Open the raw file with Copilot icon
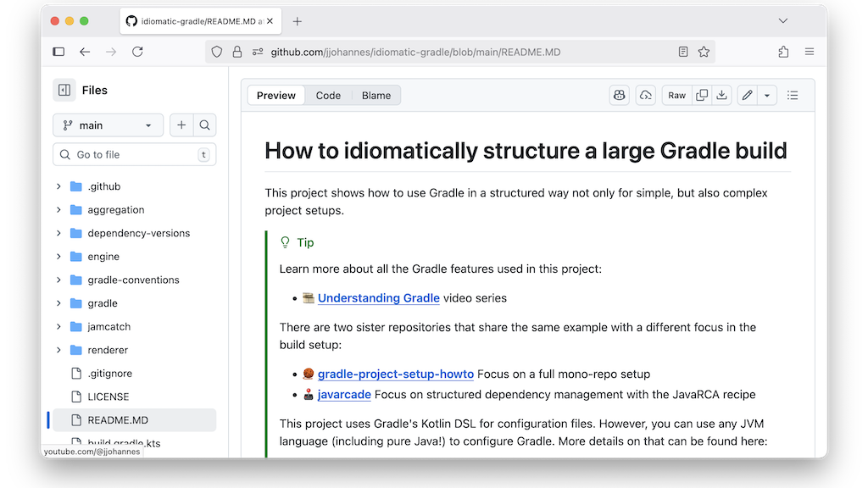 tap(619, 95)
